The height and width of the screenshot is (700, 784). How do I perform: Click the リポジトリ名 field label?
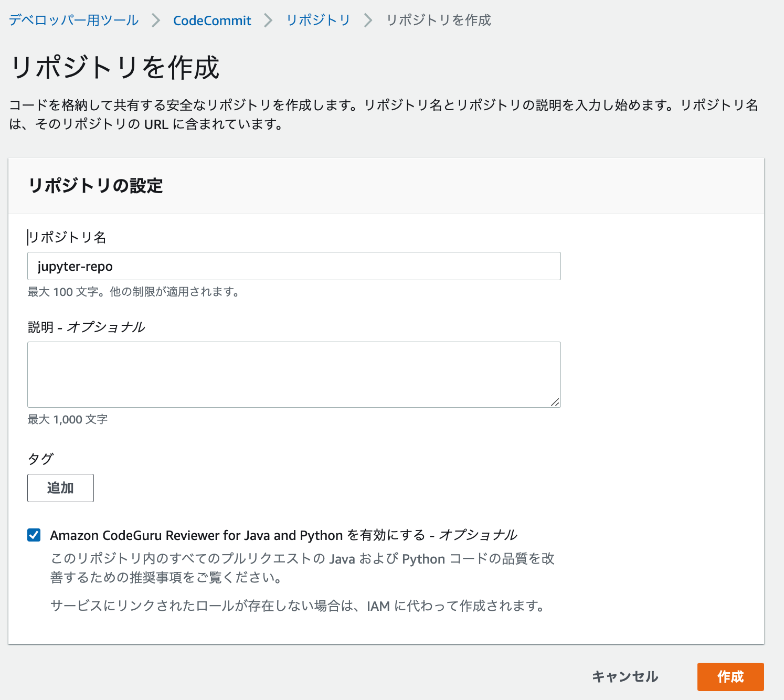click(67, 237)
